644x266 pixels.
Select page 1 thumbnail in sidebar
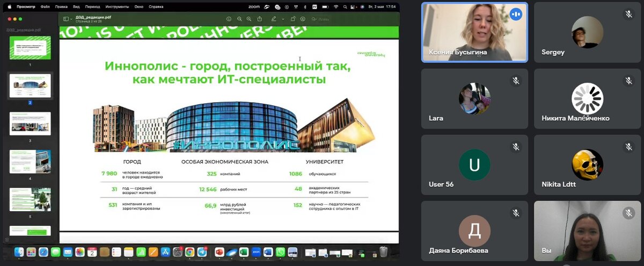[x=30, y=48]
